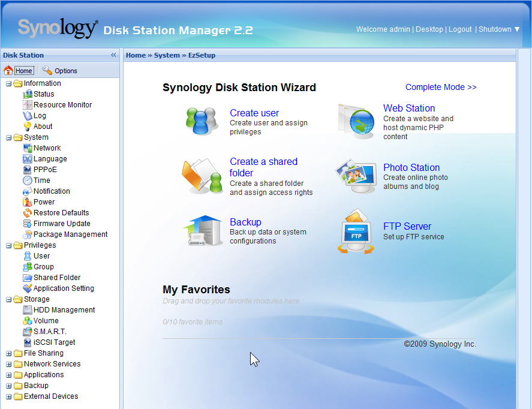Click the Create a shared folder link
Screen dimensions: 532x409
pos(263,167)
